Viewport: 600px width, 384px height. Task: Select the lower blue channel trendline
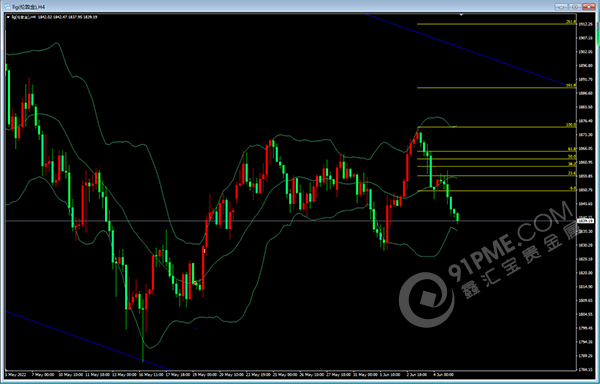tap(88, 341)
